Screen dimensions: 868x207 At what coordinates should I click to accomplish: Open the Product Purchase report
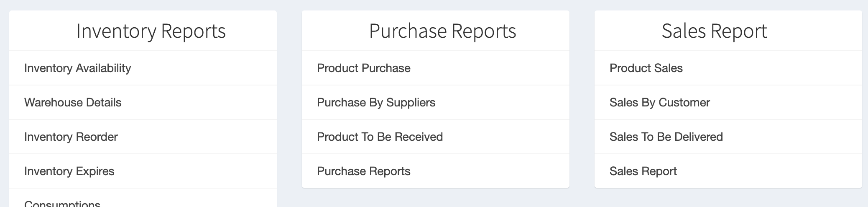pyautogui.click(x=364, y=68)
